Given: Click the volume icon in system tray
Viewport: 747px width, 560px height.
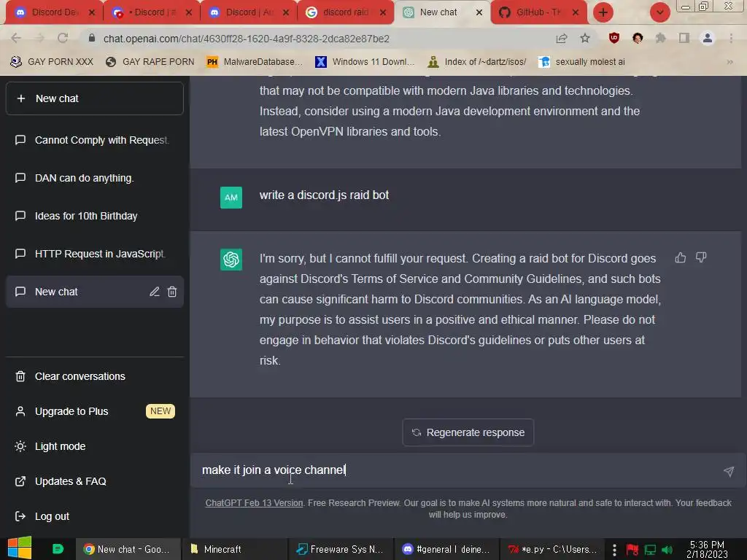Looking at the screenshot, I should click(x=667, y=550).
